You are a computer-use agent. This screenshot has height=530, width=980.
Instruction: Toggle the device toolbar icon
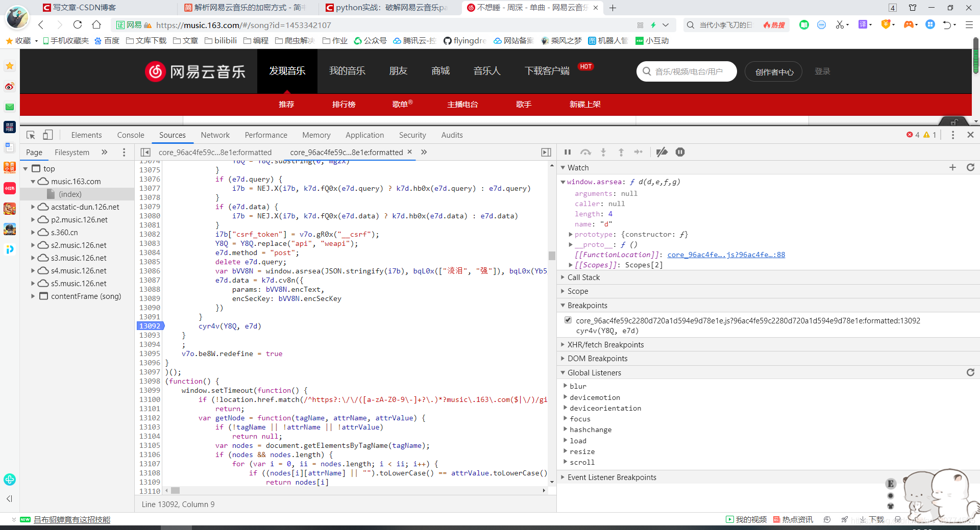pyautogui.click(x=47, y=135)
